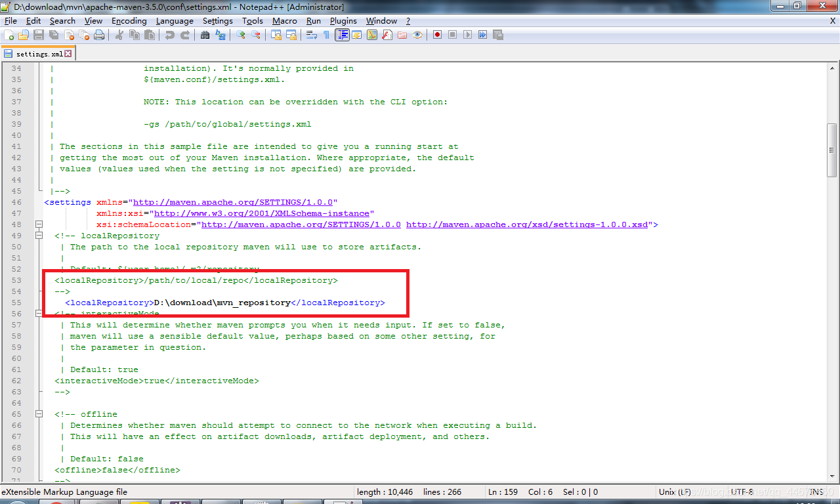The width and height of the screenshot is (840, 504).
Task: Collapse the offline comment fold at line 65
Action: pos(39,414)
